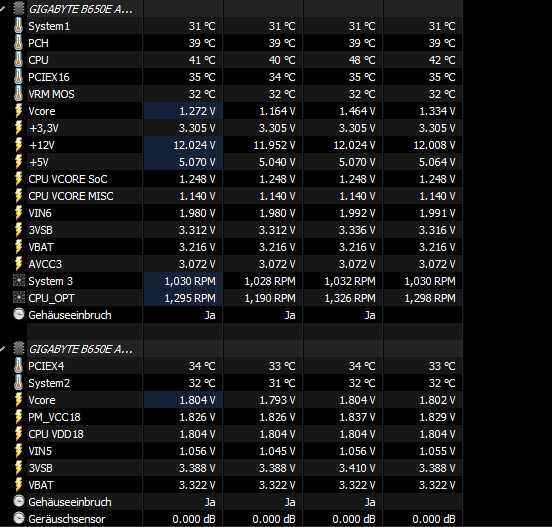552x527 pixels.
Task: Click the first Gehäuseeinbruch status icon
Action: tap(19, 314)
